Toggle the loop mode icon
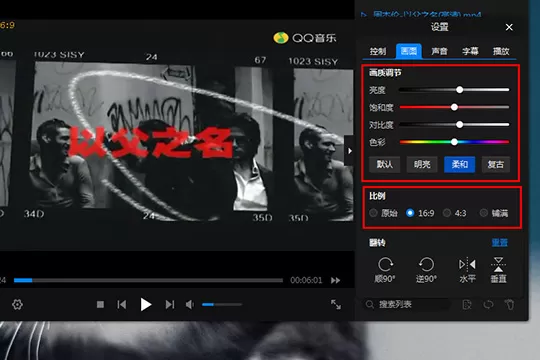Viewport: 540px width, 360px height. (488, 305)
